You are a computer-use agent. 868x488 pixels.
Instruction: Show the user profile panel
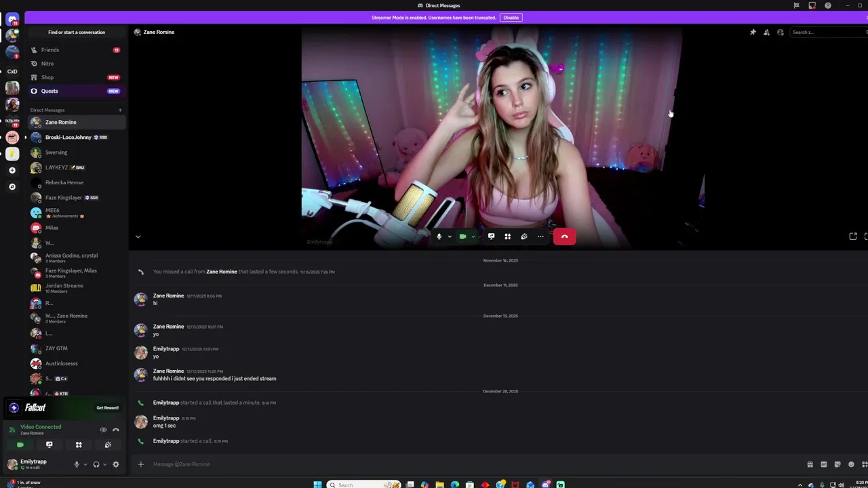[781, 32]
